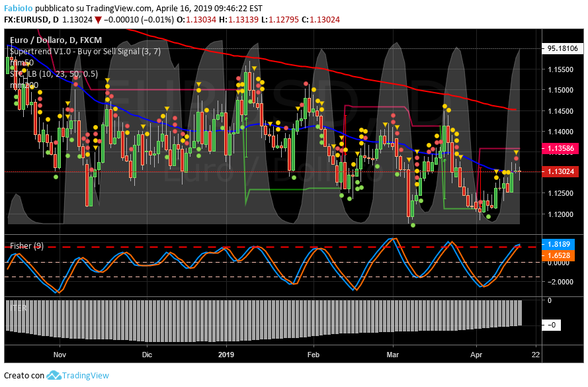Click the 2019 marker on the time axis
Viewport: 588px width, 387px height.
[x=227, y=354]
